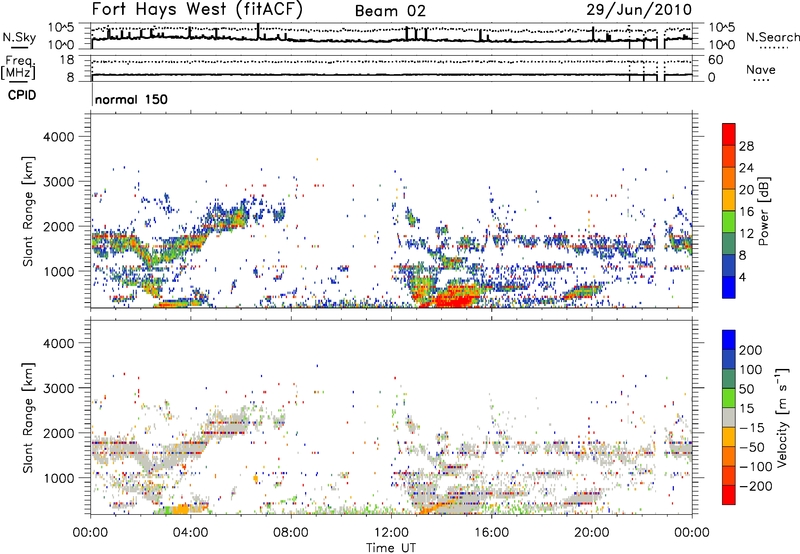800x554 pixels.
Task: Click the "12:00" time tick label
Action: click(391, 533)
